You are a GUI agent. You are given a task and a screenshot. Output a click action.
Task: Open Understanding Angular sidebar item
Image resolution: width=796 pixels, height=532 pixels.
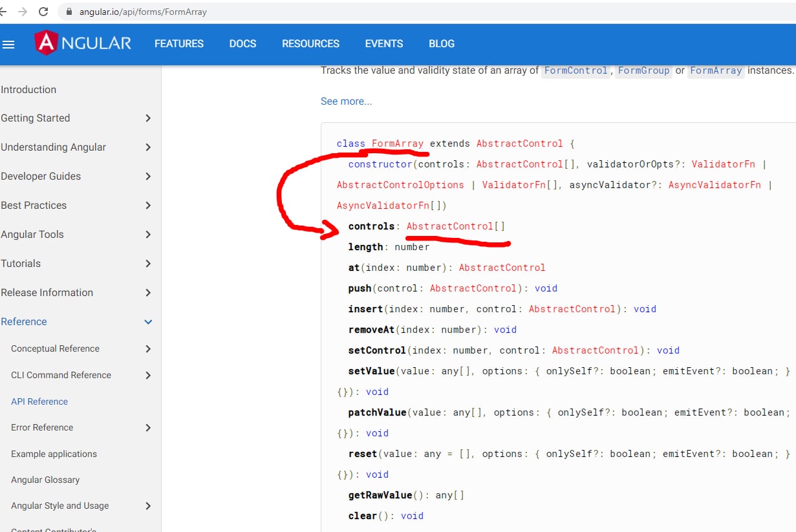coord(54,147)
